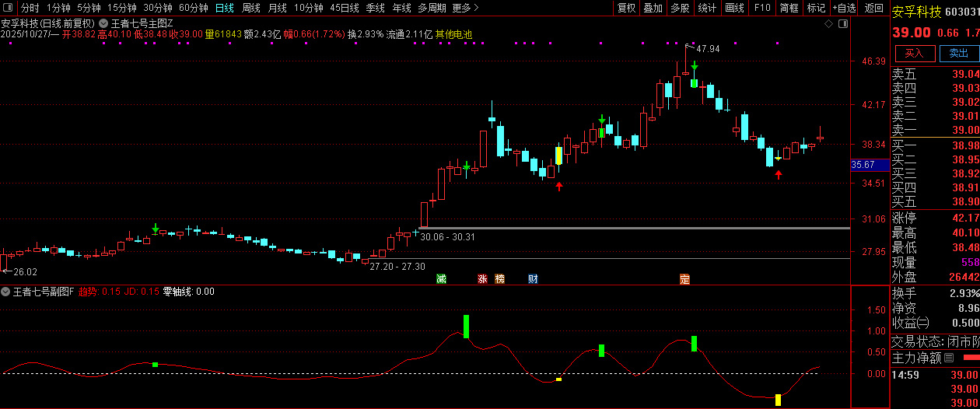Screen dimensions: 980x409
Task: Click the 卖一 ask price row
Action: click(x=935, y=130)
